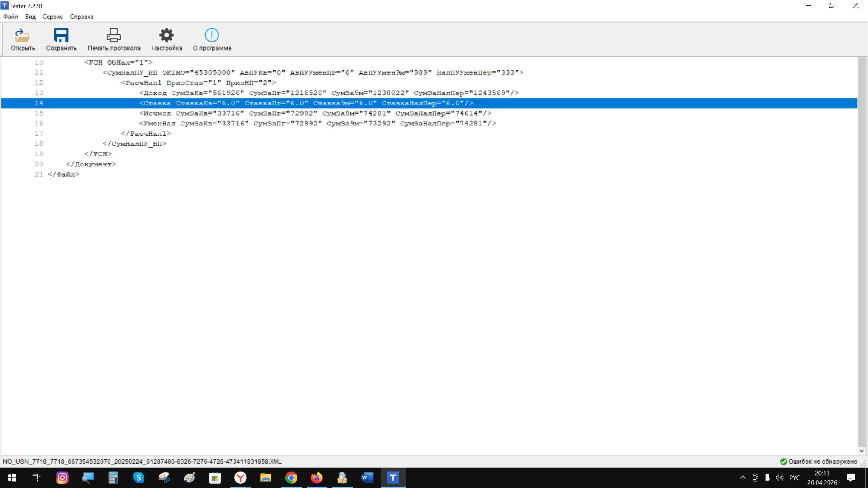Viewport: 868px width, 488px height.
Task: Click the scroll down arrow of the vertical scrollbar
Action: tap(862, 451)
